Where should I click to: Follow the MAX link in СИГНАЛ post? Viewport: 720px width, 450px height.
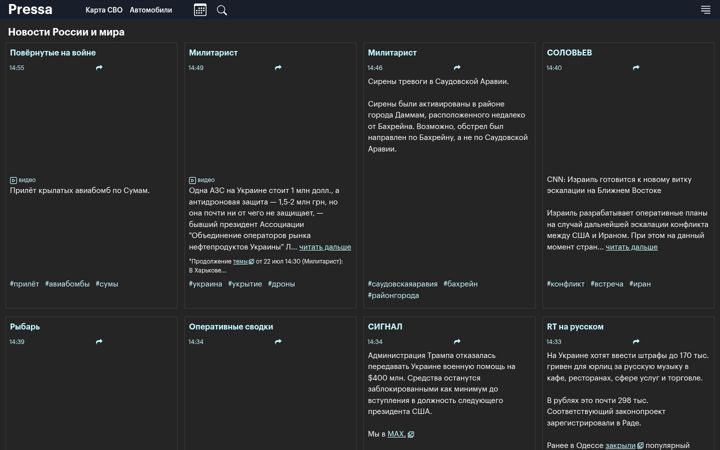pos(396,434)
